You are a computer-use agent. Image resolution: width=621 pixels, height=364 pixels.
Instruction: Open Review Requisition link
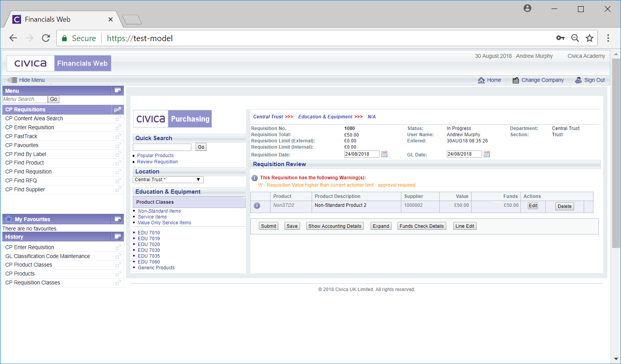pyautogui.click(x=158, y=162)
